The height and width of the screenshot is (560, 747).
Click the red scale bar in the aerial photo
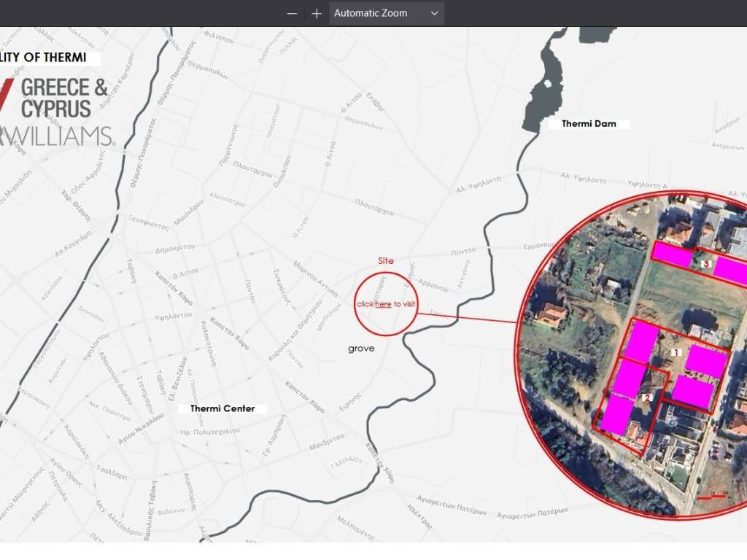713,497
